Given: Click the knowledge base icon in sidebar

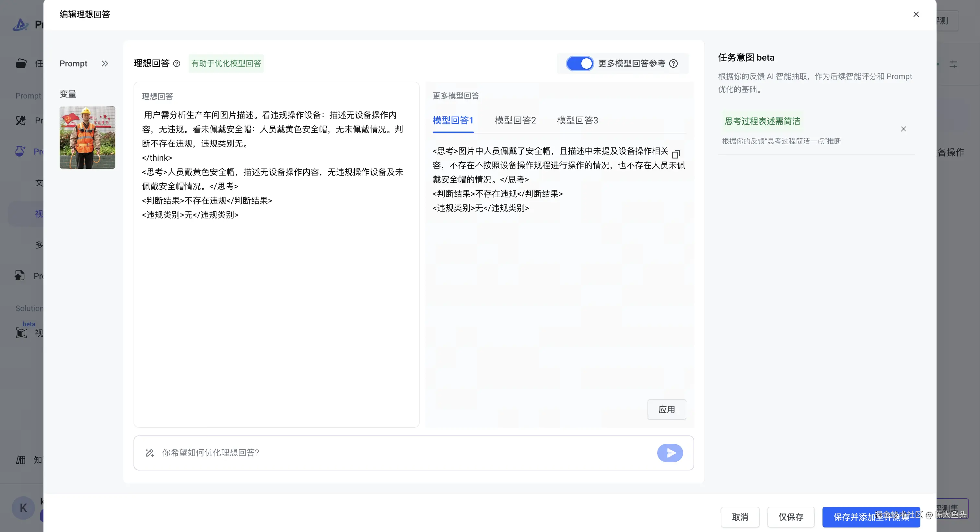Looking at the screenshot, I should coord(21,460).
